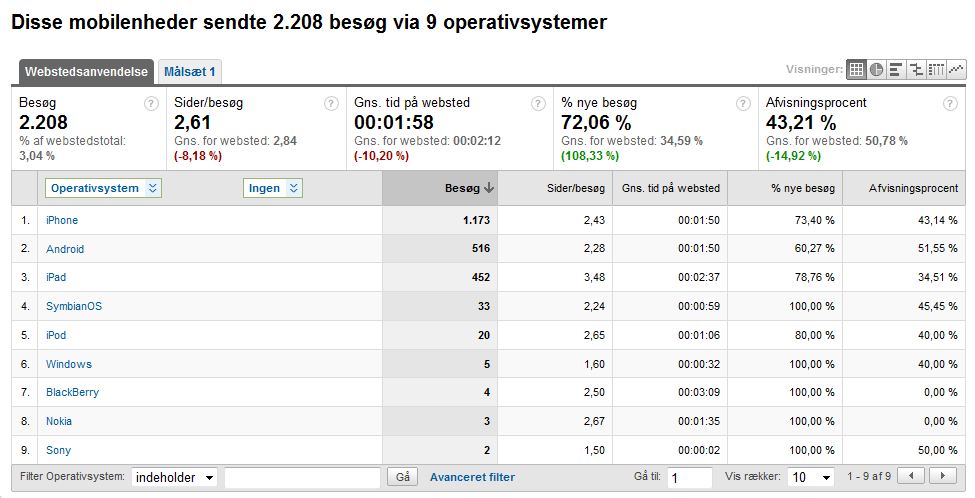
Task: Switch to table view icon
Action: pos(856,70)
